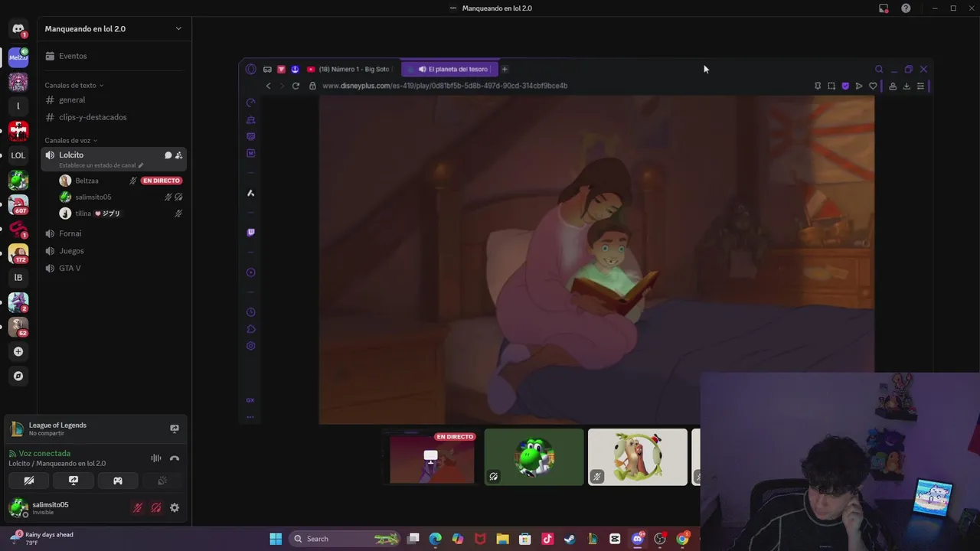Open the Discover servers compass icon
Viewport: 980px width, 551px height.
18,376
